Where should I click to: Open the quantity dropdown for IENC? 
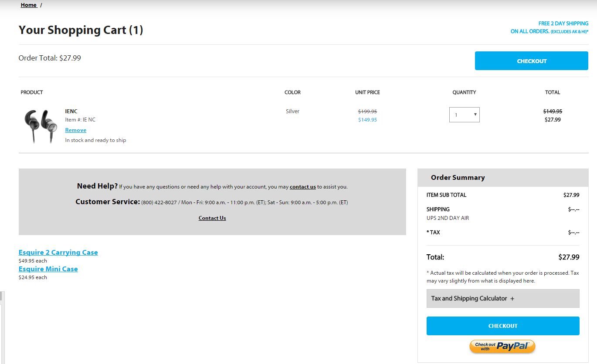pyautogui.click(x=464, y=115)
